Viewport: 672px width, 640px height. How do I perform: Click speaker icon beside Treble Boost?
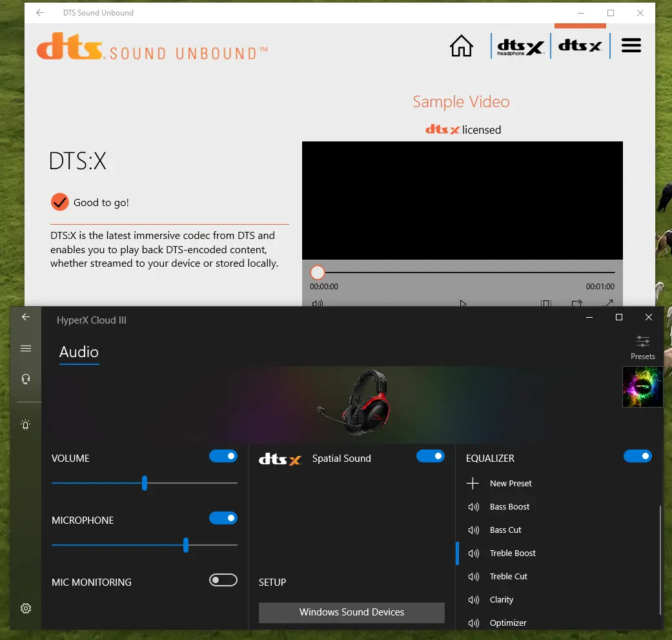tap(473, 553)
